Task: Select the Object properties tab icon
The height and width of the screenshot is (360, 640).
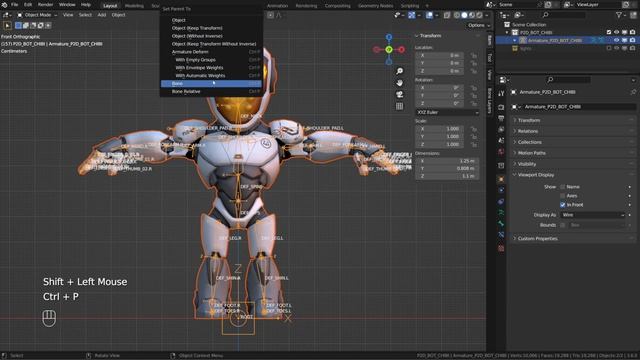Action: point(501,179)
